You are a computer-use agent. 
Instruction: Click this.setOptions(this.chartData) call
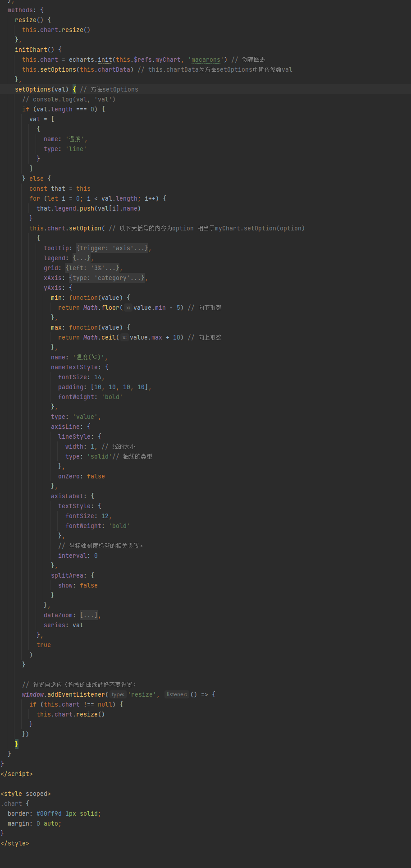78,69
